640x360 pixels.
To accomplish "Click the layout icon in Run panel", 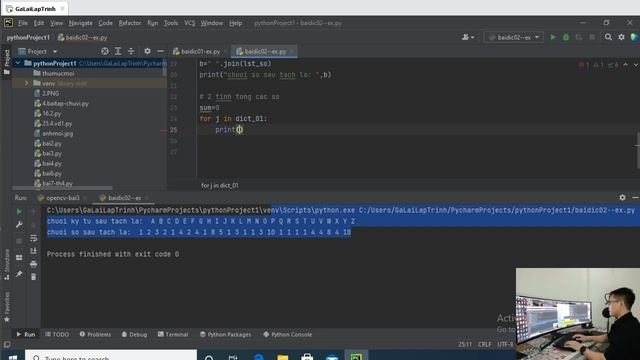I will [x=19, y=258].
